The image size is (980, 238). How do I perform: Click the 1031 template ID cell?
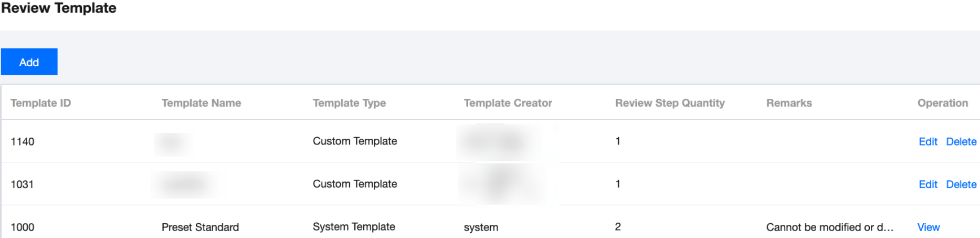pos(22,184)
